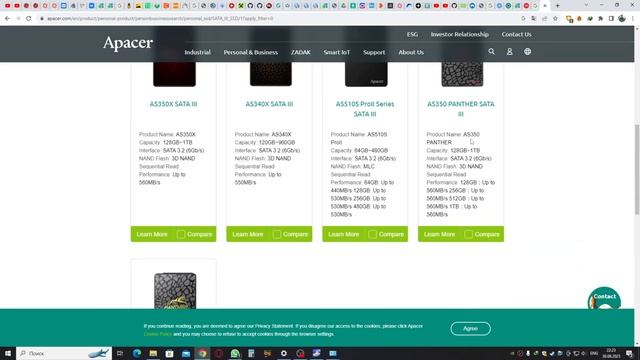Open Investor Relationship link
This screenshot has height=360, width=640.
pos(460,34)
